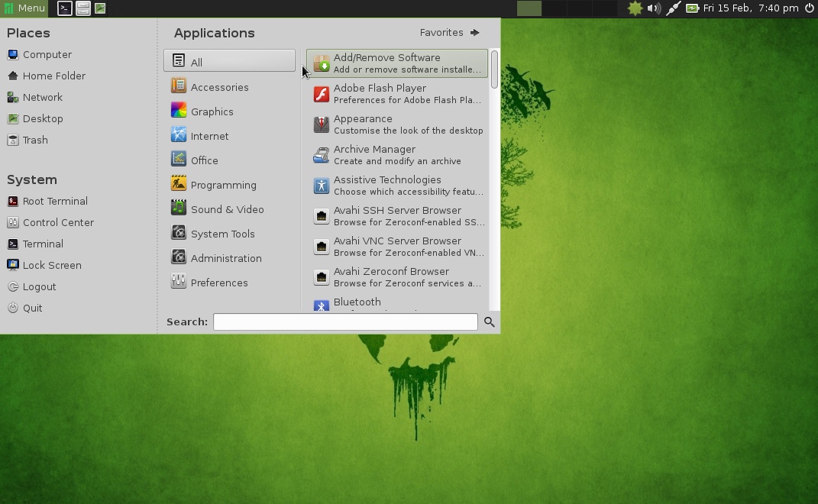Open Appearance to customise the desktop
Viewport: 818px width, 504px height.
(363, 124)
